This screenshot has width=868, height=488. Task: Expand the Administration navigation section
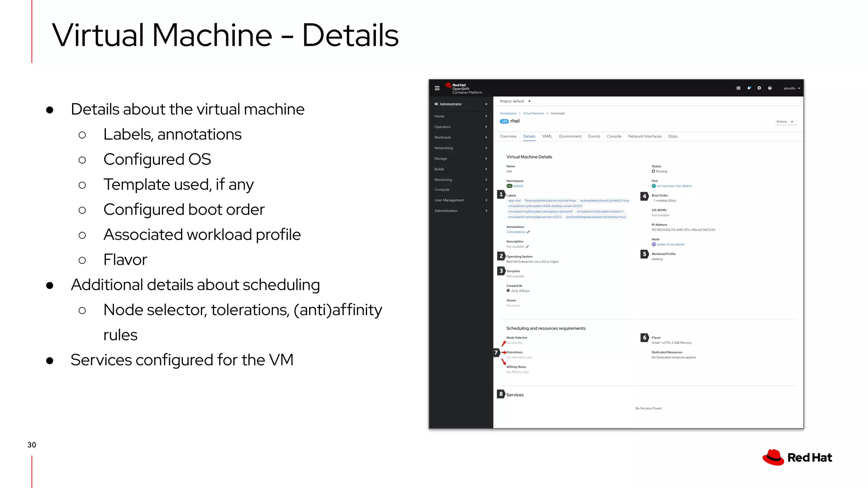click(x=461, y=211)
